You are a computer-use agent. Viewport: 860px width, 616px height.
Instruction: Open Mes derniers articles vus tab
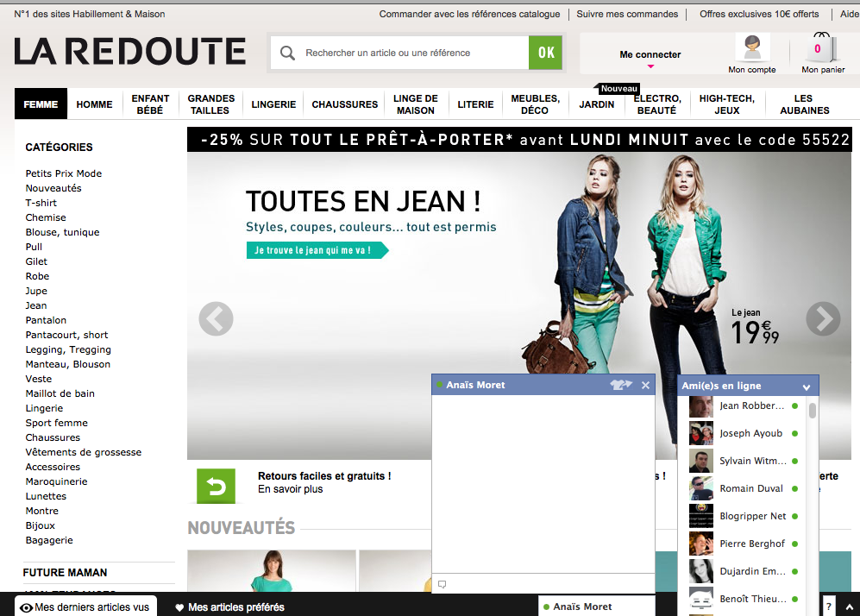pos(85,607)
